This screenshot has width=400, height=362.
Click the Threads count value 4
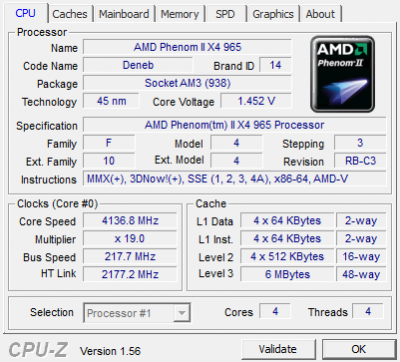point(368,311)
